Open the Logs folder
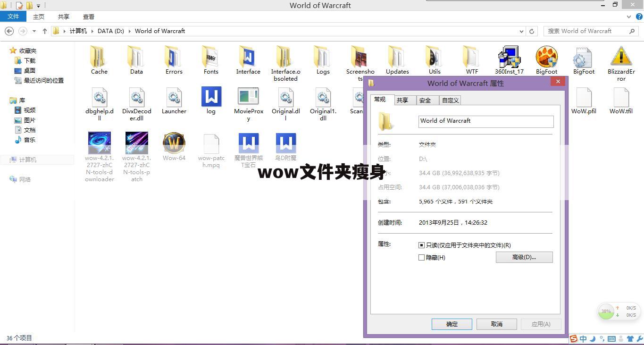 click(x=323, y=60)
